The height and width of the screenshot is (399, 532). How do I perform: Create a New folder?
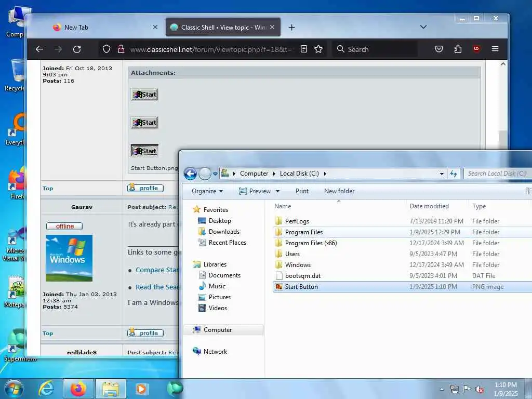tap(339, 191)
